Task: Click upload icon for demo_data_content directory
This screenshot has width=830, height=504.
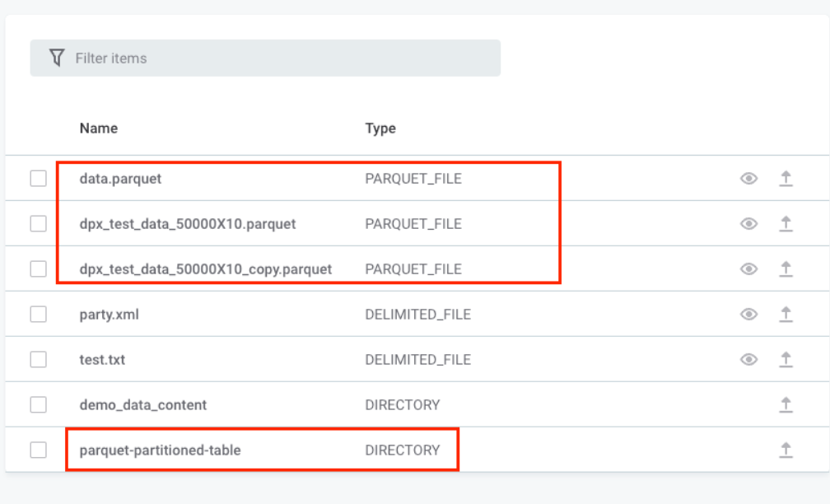Action: point(786,404)
